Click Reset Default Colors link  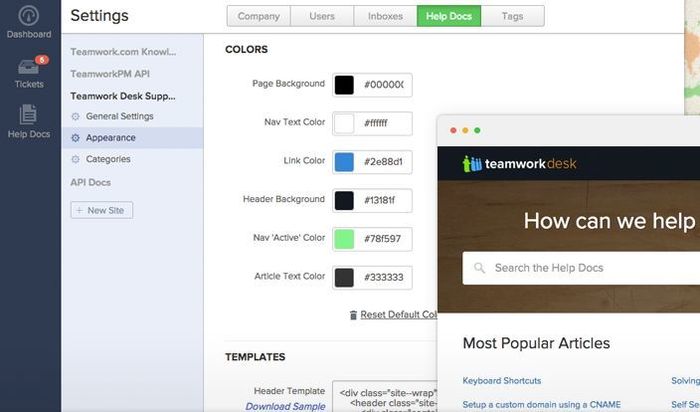[x=399, y=315]
